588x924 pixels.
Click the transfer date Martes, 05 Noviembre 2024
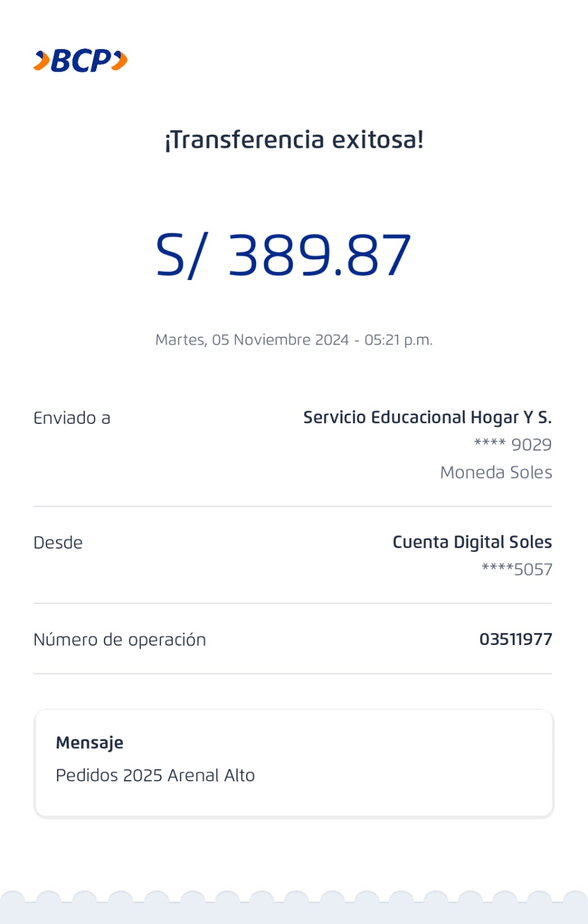coord(252,340)
